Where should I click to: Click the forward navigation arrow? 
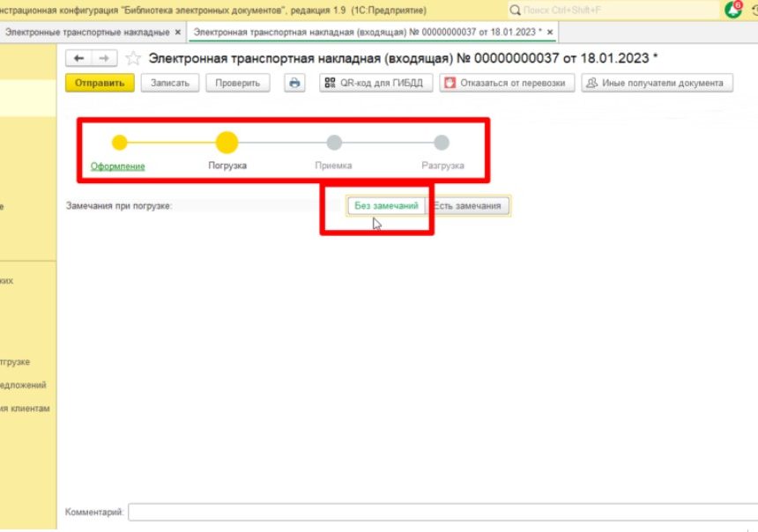104,58
